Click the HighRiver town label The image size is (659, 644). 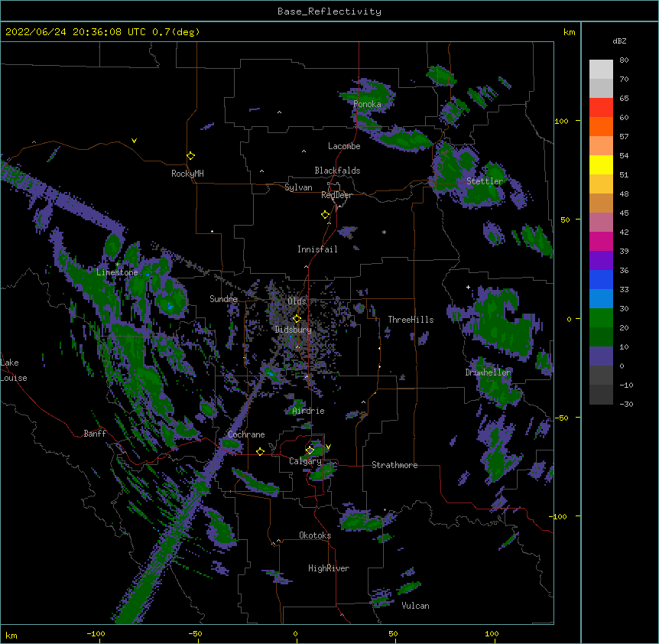[329, 568]
